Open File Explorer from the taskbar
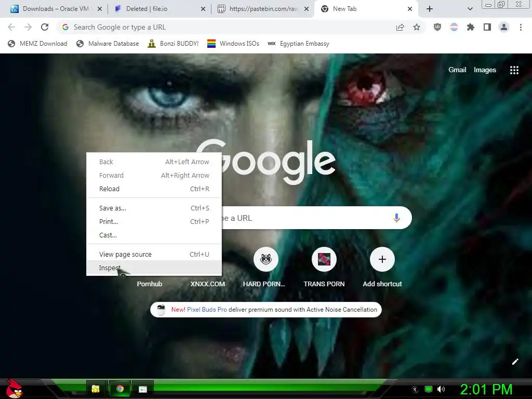Image resolution: width=532 pixels, height=399 pixels. [96, 389]
